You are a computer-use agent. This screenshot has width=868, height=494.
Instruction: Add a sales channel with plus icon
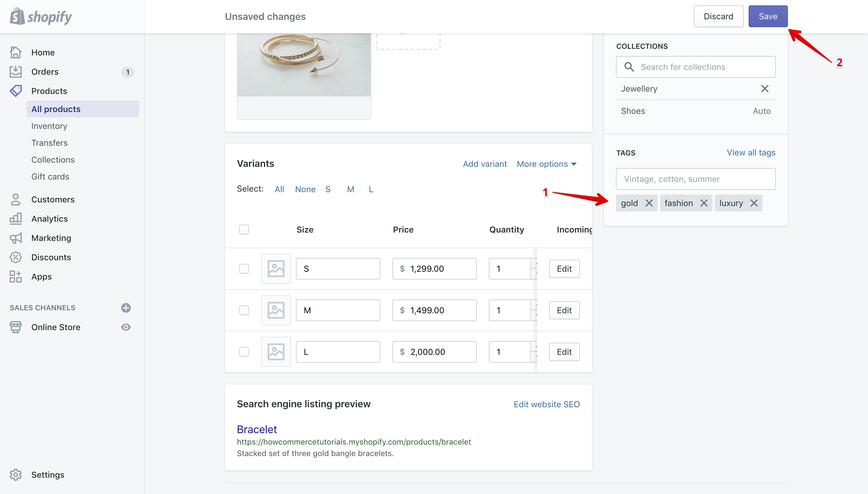126,308
